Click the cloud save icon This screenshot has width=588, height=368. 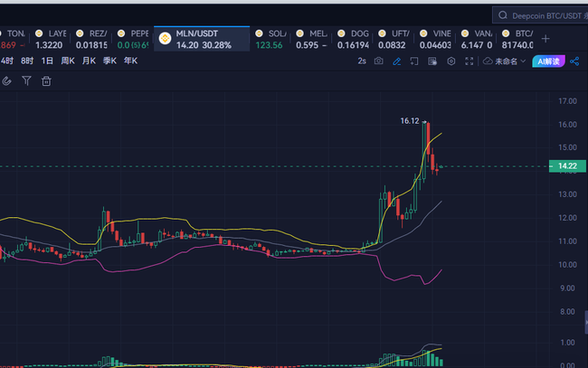488,61
